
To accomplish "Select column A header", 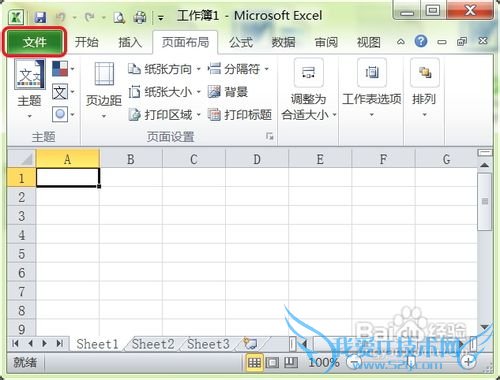I will point(68,159).
